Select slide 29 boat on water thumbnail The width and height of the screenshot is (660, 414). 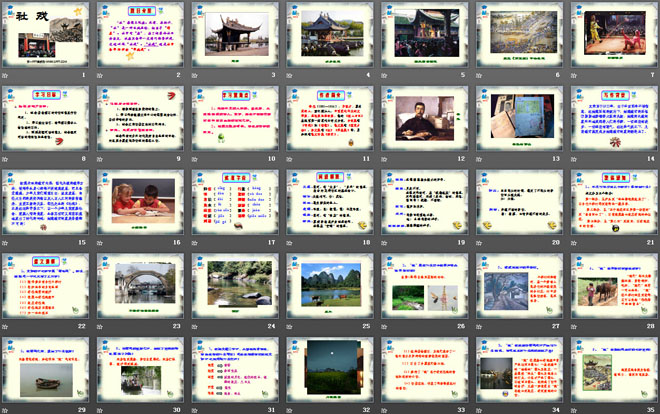click(x=45, y=370)
